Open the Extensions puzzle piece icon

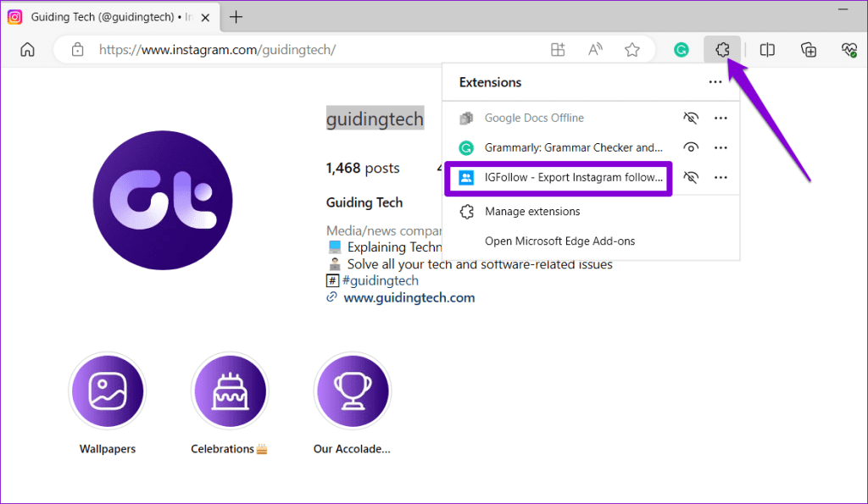pyautogui.click(x=722, y=49)
